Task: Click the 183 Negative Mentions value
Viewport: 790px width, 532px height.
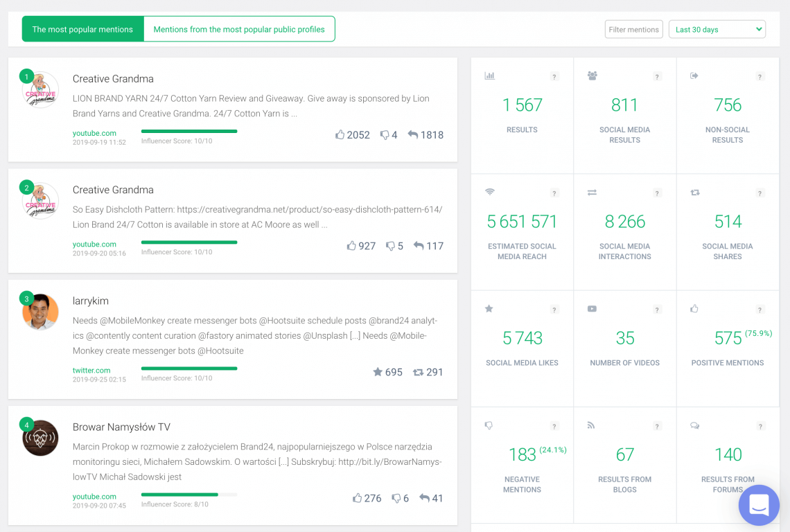Action: (x=523, y=454)
